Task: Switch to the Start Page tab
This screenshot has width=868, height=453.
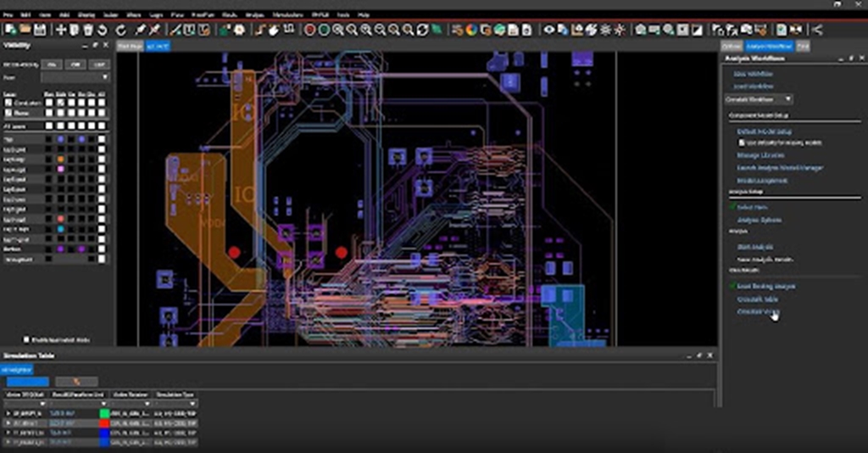Action: coord(130,47)
